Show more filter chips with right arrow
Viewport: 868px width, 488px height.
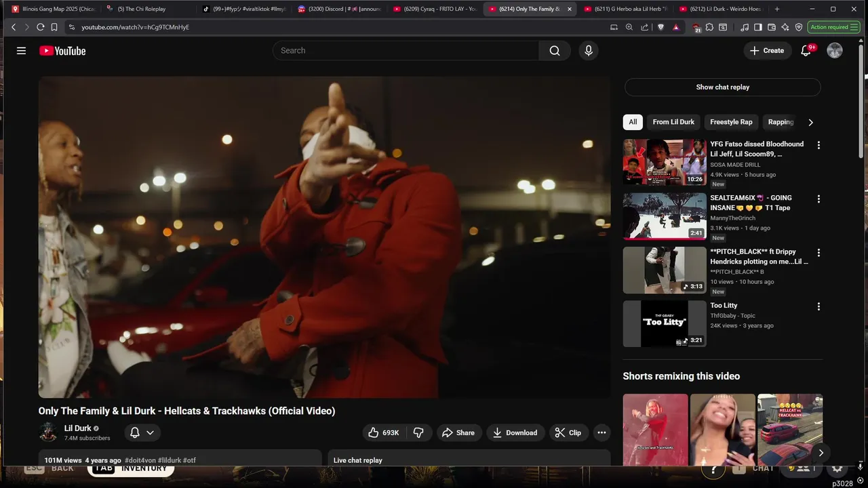click(x=810, y=122)
